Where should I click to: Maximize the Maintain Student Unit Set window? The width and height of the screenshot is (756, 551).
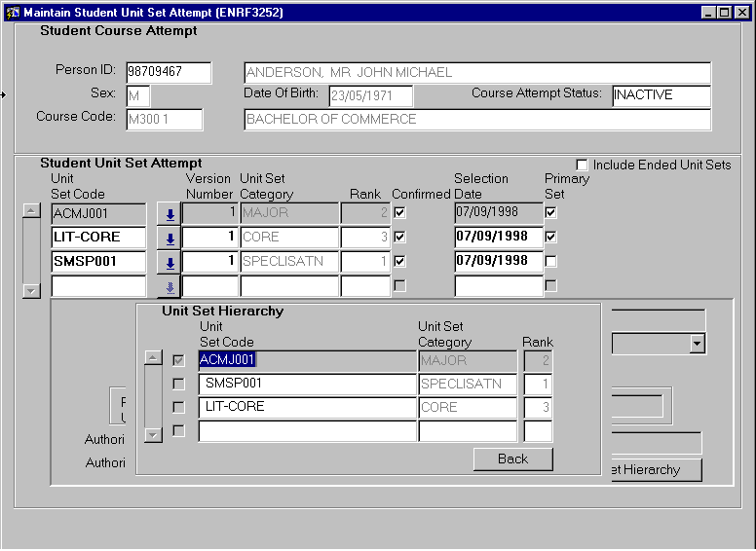(x=724, y=12)
